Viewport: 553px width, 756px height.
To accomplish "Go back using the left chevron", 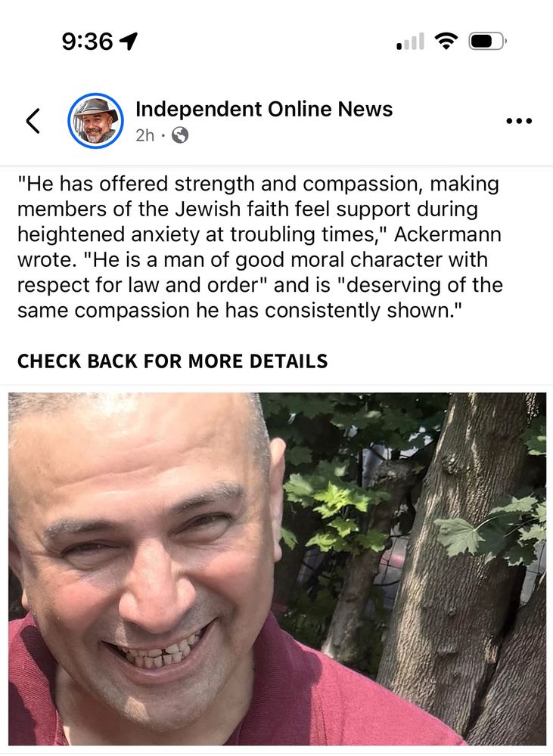I will (x=33, y=120).
